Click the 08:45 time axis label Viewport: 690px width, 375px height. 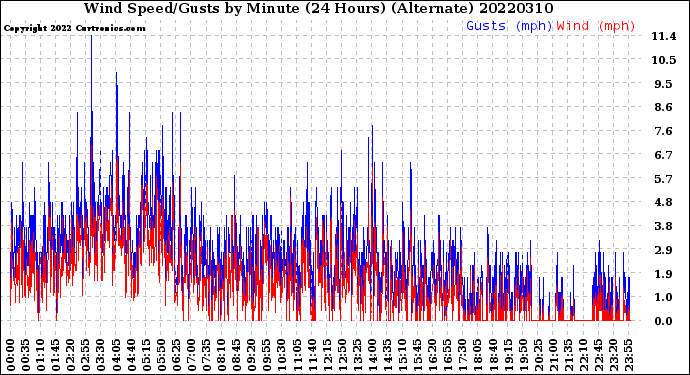[x=236, y=355]
